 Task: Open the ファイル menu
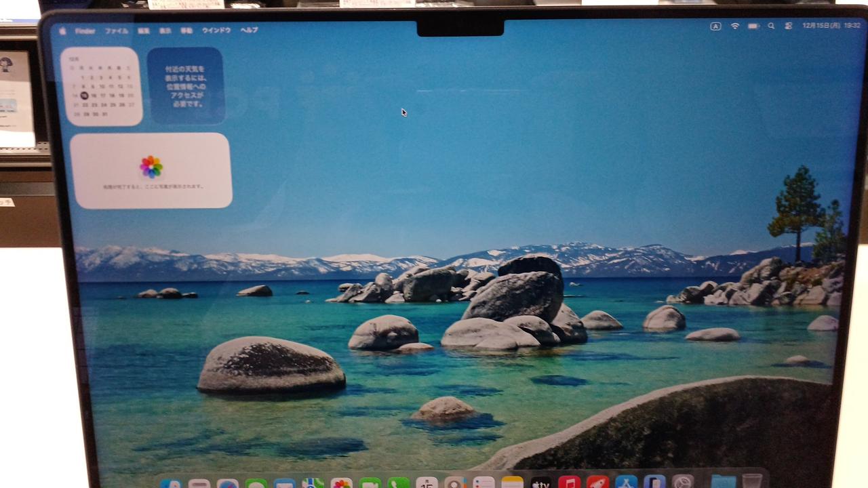[117, 30]
